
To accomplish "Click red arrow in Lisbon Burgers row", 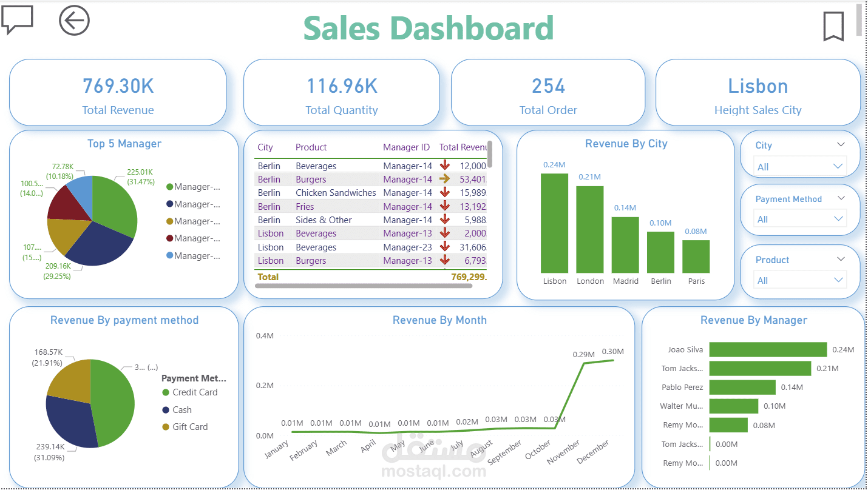I will pyautogui.click(x=445, y=260).
